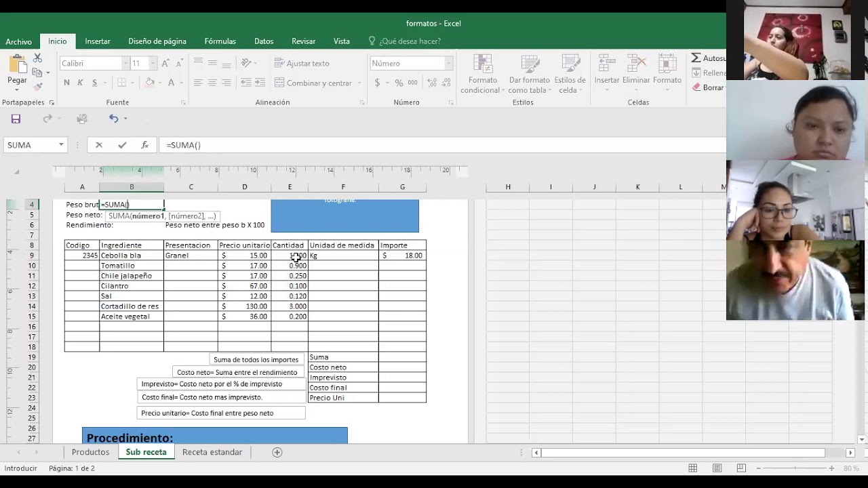
Task: Add new sheet with plus button
Action: [x=277, y=452]
